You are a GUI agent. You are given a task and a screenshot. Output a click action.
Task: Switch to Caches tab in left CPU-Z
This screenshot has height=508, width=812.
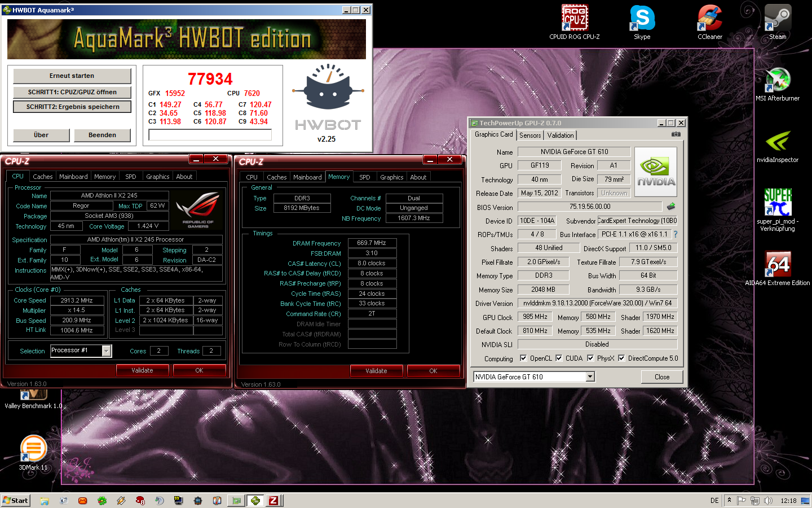tap(42, 177)
